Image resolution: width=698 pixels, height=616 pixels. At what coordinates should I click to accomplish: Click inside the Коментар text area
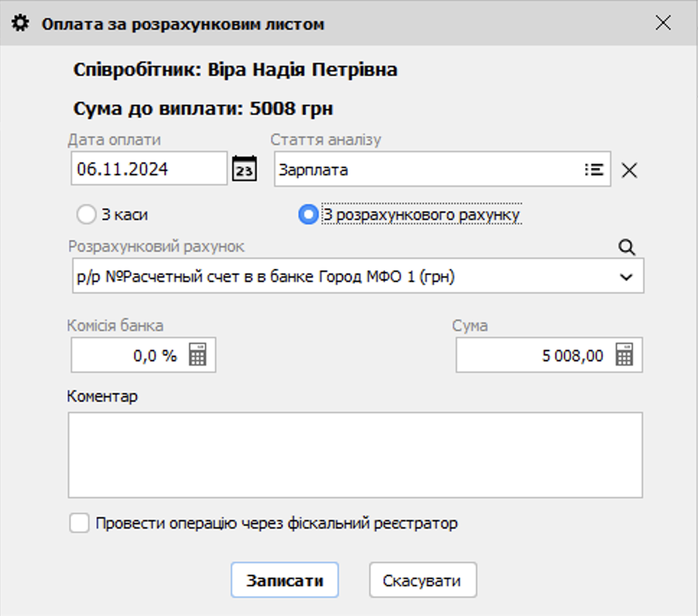pyautogui.click(x=355, y=454)
